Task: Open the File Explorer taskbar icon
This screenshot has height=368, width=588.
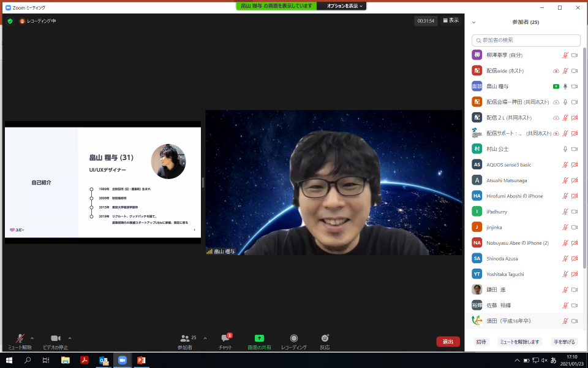Action: point(66,360)
